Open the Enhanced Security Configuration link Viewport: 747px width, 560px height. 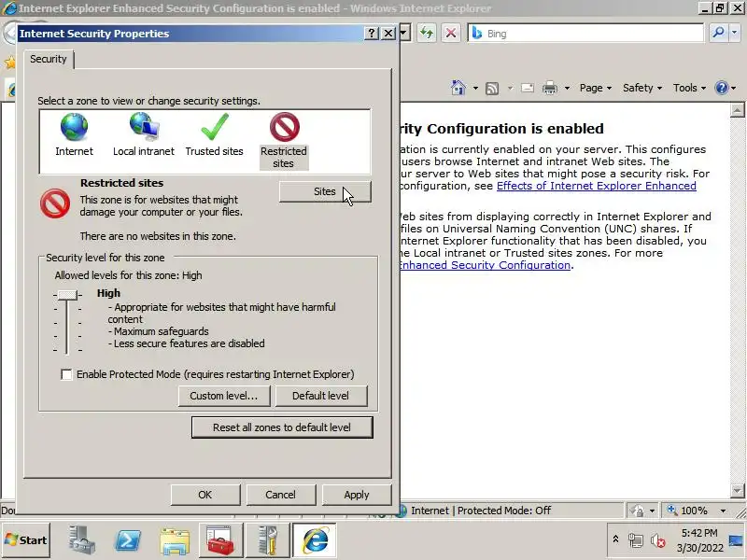tap(485, 265)
